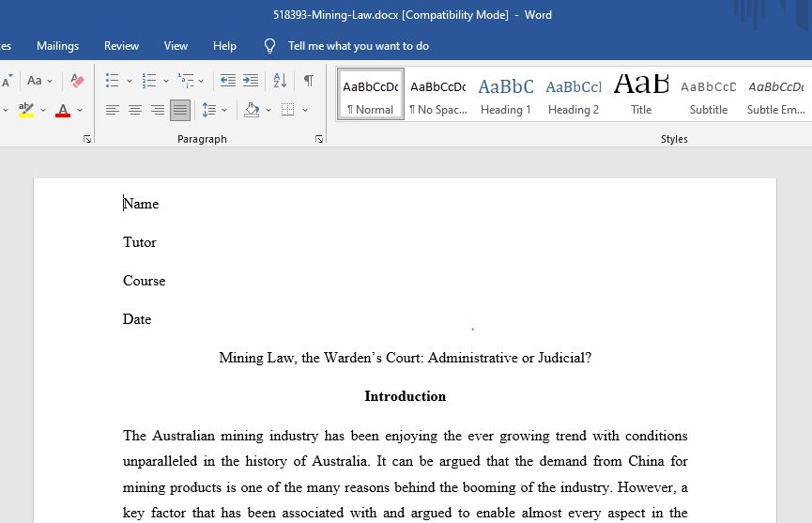This screenshot has height=523, width=812.
Task: Open the highlight color dropdown arrow
Action: 43,110
